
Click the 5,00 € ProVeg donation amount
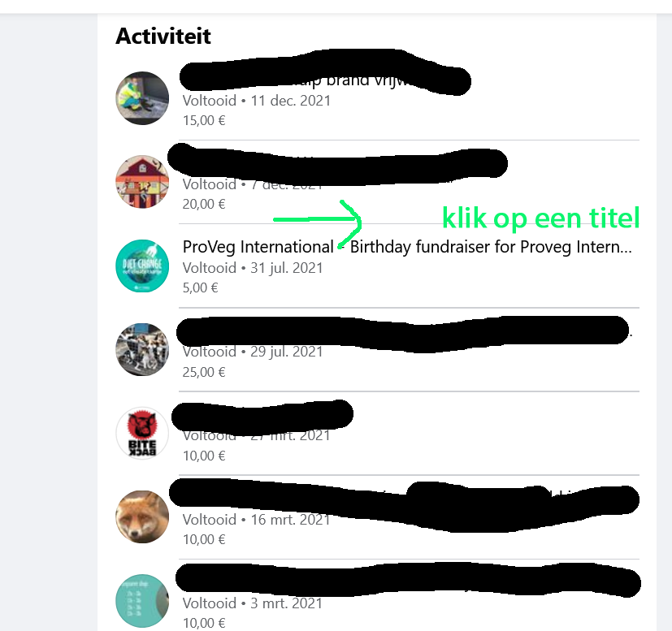200,287
